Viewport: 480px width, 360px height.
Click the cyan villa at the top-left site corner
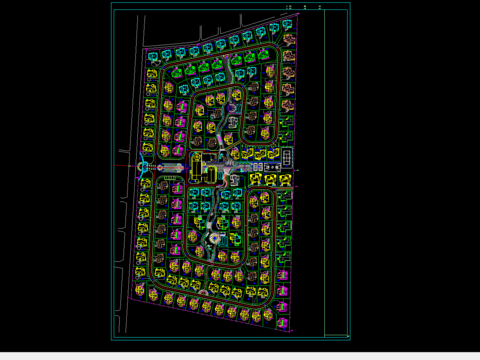(x=153, y=56)
